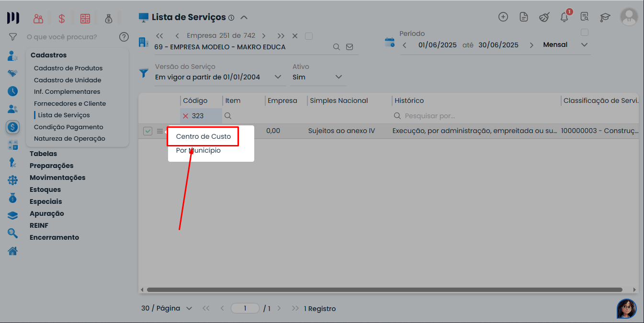Open the user-with-gear sidebar icon
The height and width of the screenshot is (323, 644).
pyautogui.click(x=13, y=56)
